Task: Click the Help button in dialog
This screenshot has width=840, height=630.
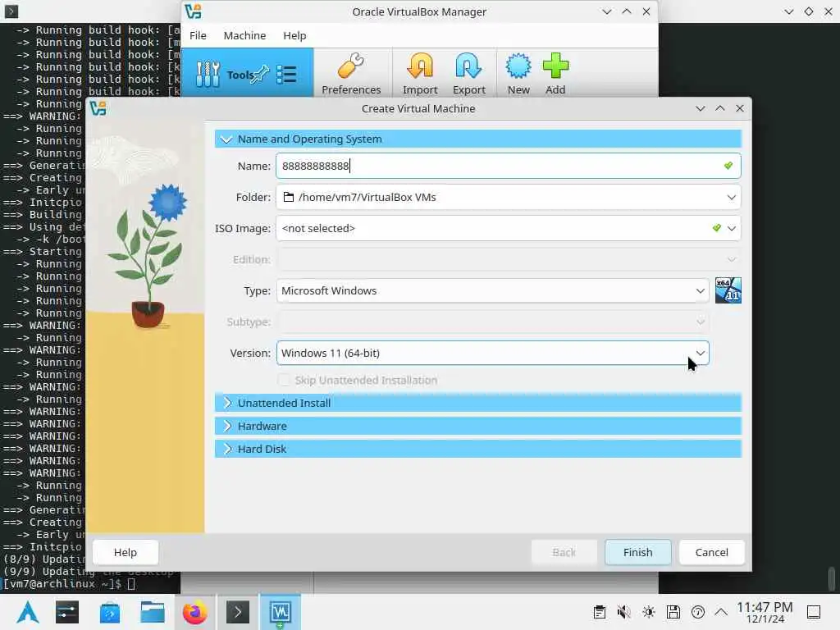Action: (126, 552)
